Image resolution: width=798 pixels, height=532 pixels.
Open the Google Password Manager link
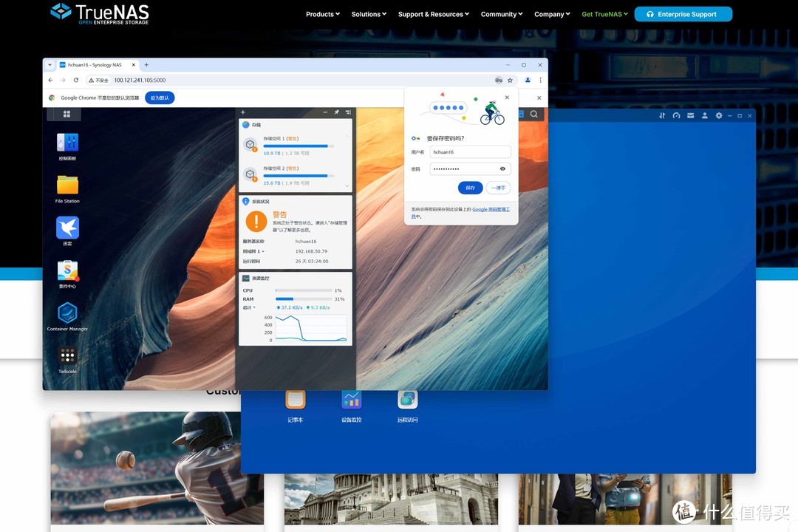pyautogui.click(x=491, y=209)
